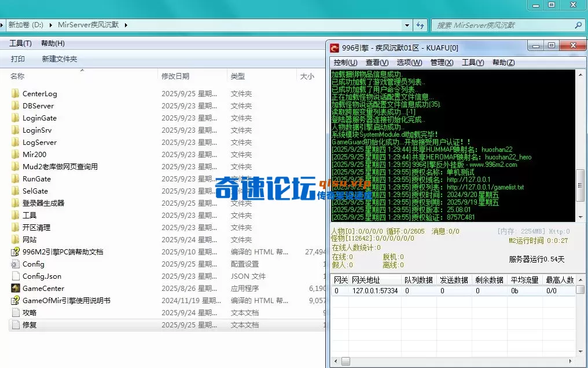Expand the chevron after MirServer疾风沉默 breadcrumb
588x368 pixels.
(126, 25)
